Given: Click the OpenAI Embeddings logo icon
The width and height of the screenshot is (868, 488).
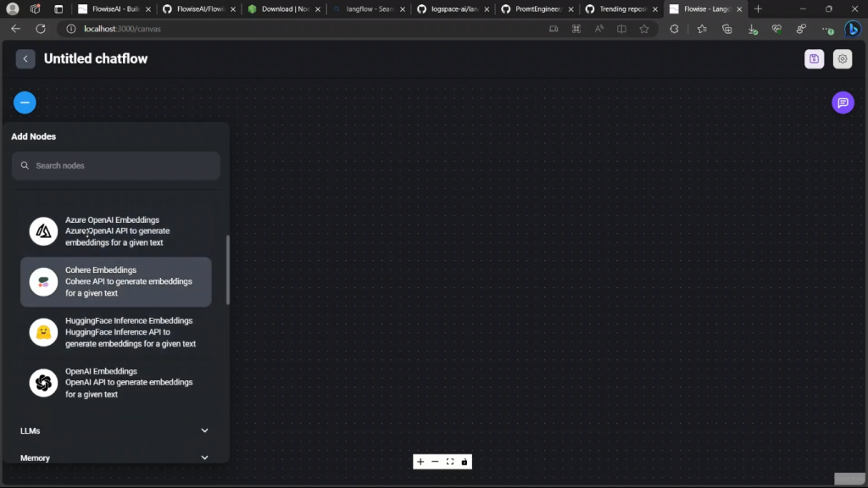Looking at the screenshot, I should click(43, 382).
